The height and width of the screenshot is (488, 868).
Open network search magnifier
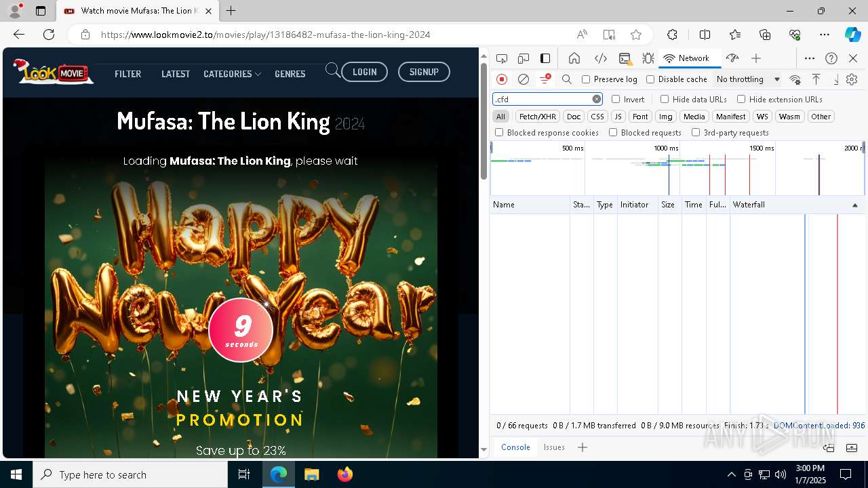tap(567, 79)
